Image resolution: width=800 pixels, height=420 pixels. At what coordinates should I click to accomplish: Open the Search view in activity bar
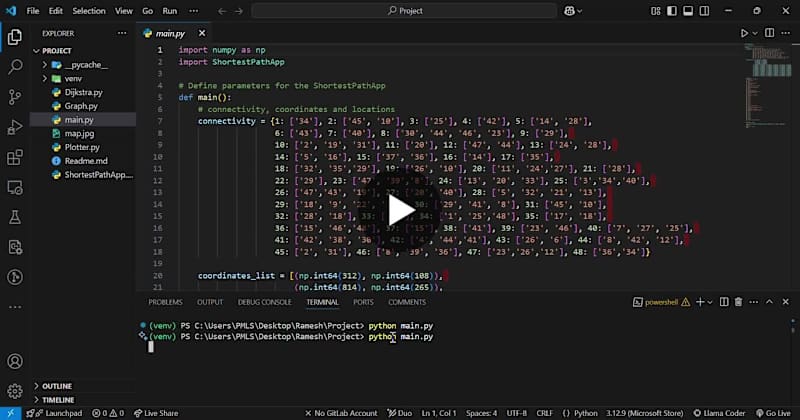pos(15,66)
